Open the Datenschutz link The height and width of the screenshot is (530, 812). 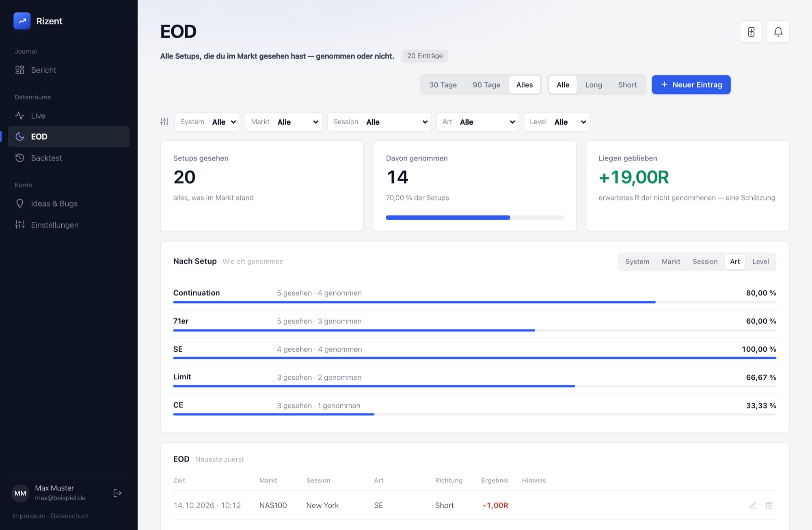click(69, 516)
